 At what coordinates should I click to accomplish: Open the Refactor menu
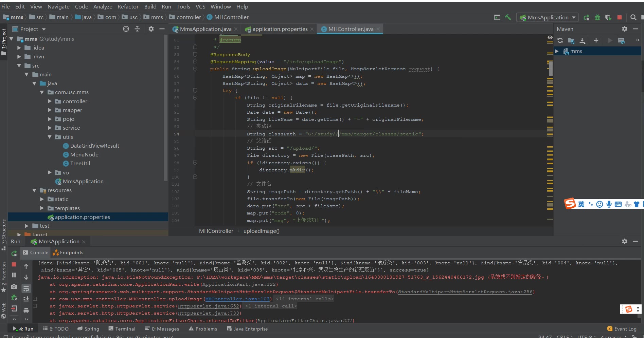[128, 6]
